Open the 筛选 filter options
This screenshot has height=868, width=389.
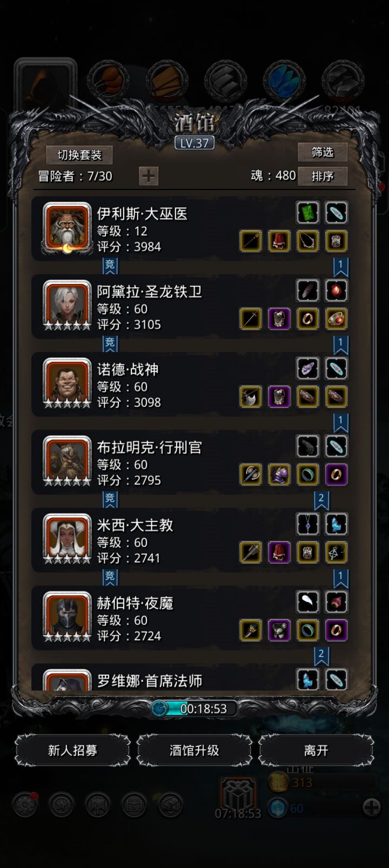click(x=323, y=152)
